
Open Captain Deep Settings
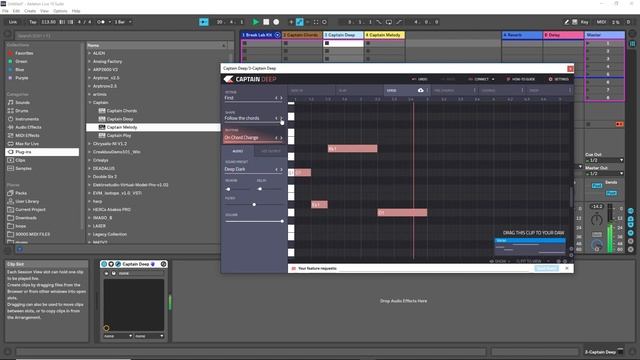(x=559, y=79)
